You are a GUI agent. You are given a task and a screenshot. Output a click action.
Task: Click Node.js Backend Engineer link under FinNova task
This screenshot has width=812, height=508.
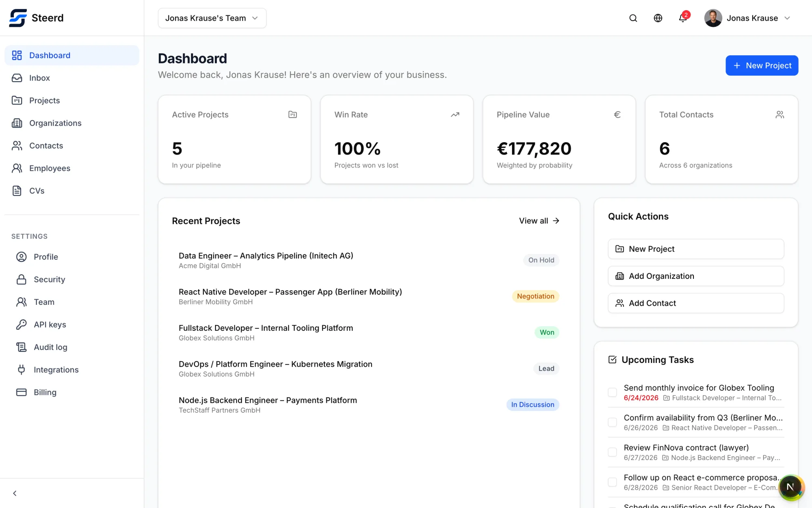tap(721, 458)
